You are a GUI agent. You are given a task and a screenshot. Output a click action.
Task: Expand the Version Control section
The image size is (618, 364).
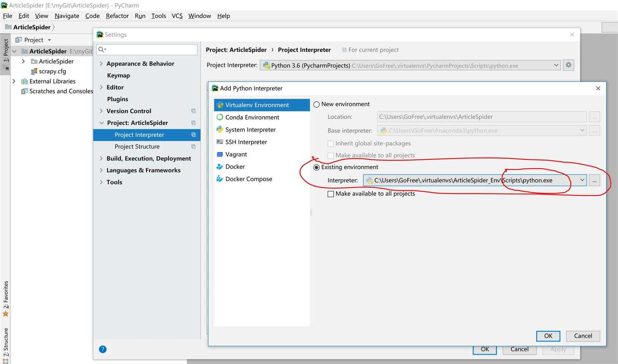(x=101, y=111)
